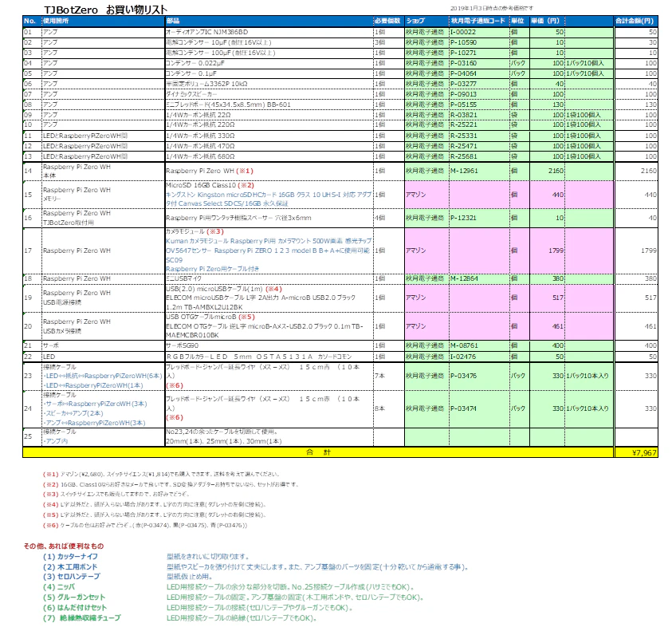
Task: Select the item "(2) 木工用ボンド"
Action: pyautogui.click(x=70, y=567)
